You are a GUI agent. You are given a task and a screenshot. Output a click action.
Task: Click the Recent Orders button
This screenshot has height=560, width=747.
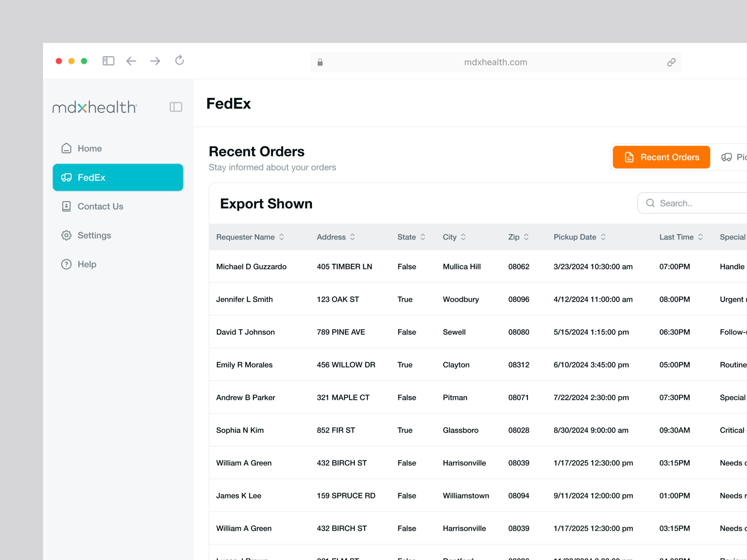click(661, 157)
